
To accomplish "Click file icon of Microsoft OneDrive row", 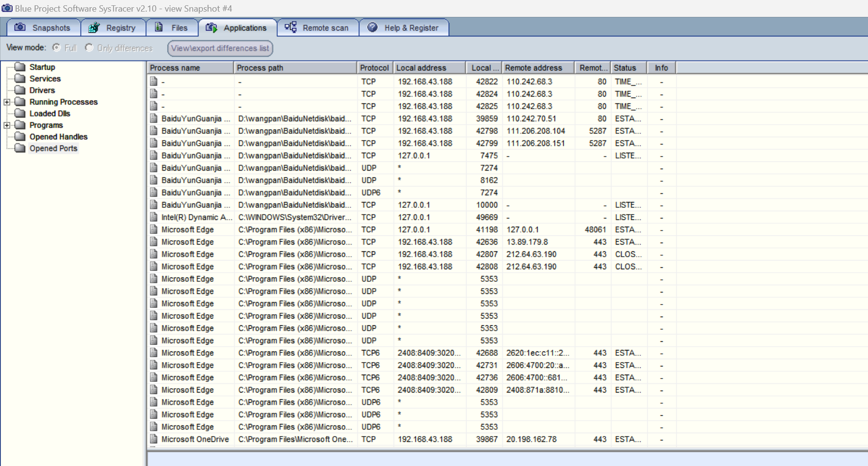I will [x=154, y=439].
